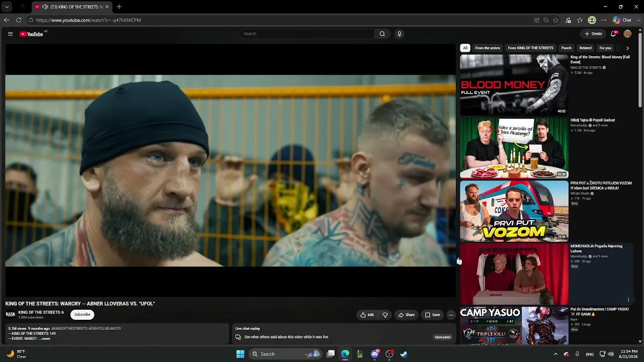Click the microphone icon in system tray
Screen dimensions: 644x362
(x=577, y=354)
